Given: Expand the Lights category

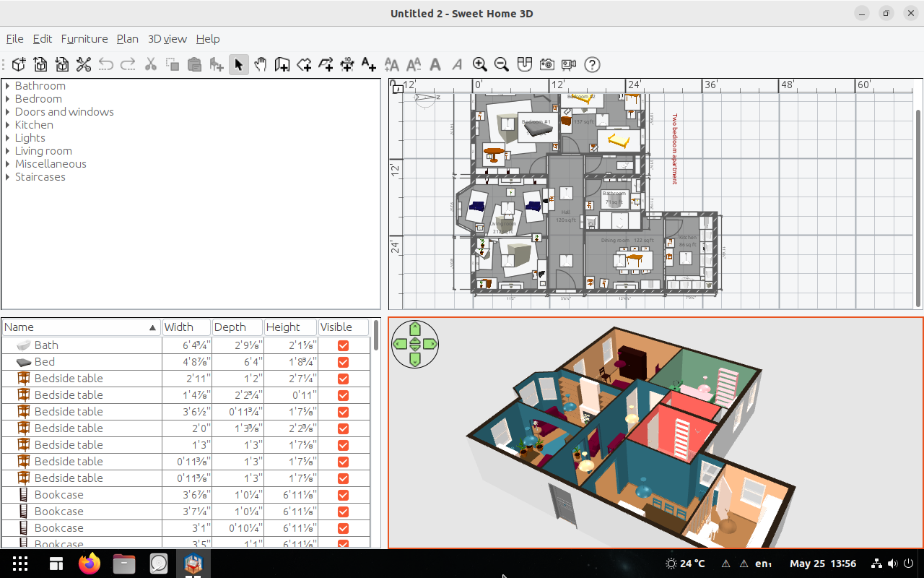Looking at the screenshot, I should pyautogui.click(x=8, y=138).
